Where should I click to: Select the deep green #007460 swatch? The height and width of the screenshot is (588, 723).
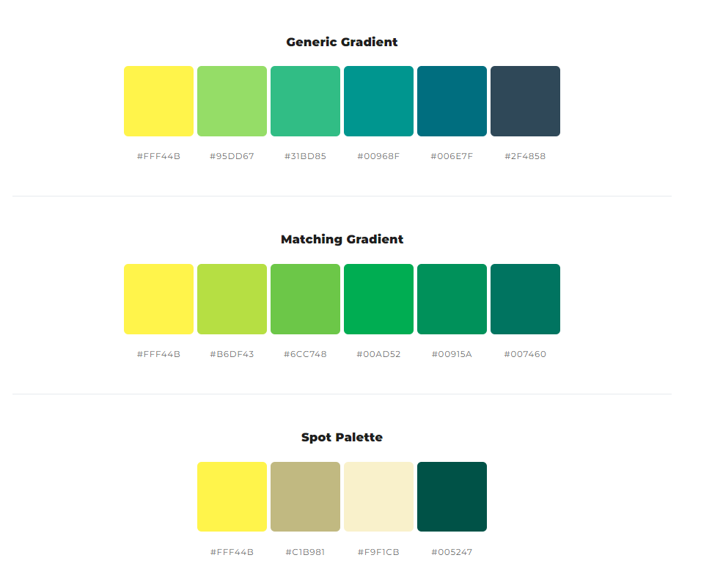[x=525, y=299]
